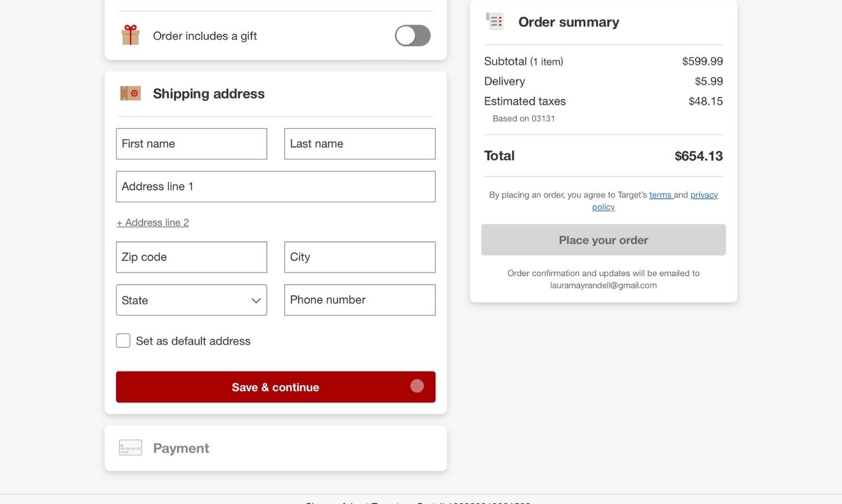Open the privacy policy link
The height and width of the screenshot is (504, 842).
704,195
